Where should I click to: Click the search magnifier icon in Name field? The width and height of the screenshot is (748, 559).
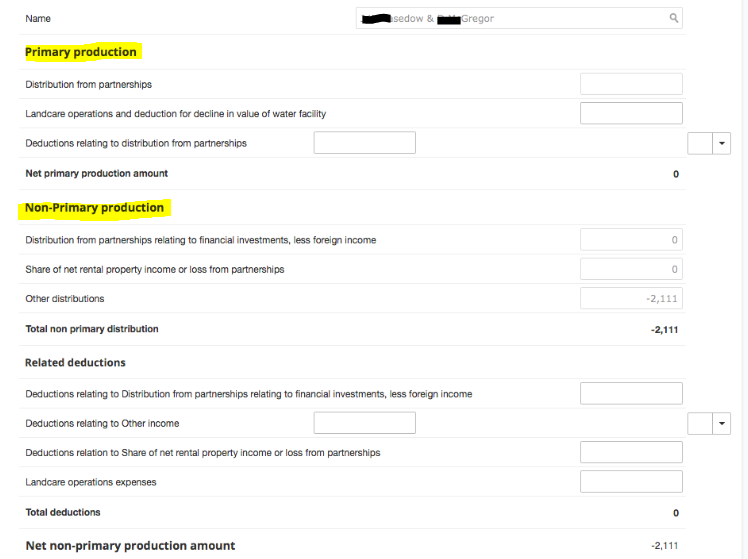tap(674, 18)
